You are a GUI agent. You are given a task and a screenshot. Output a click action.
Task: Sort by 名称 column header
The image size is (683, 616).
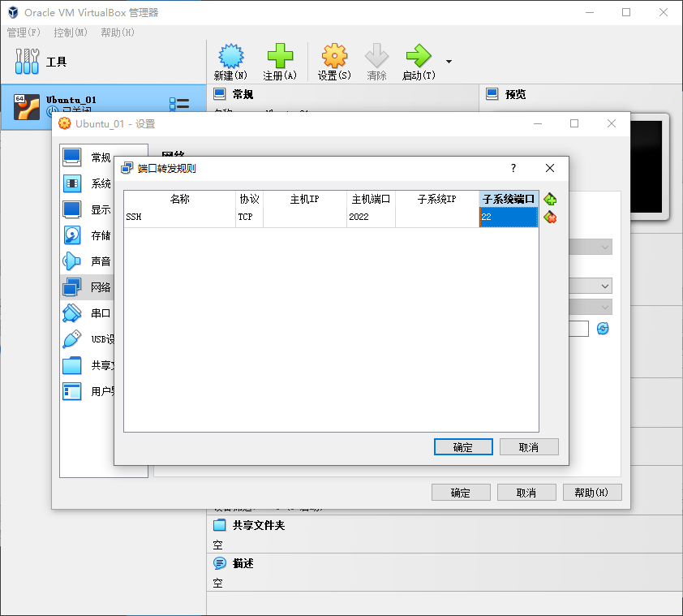[179, 199]
